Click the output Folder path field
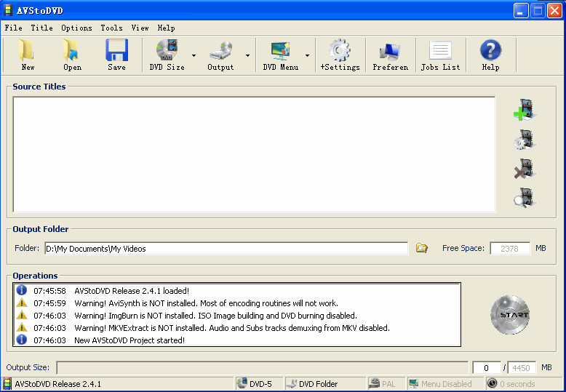This screenshot has height=392, width=566. point(226,248)
